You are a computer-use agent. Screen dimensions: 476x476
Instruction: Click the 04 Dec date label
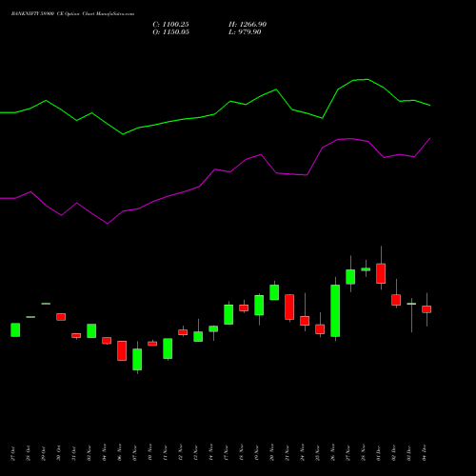425,453
